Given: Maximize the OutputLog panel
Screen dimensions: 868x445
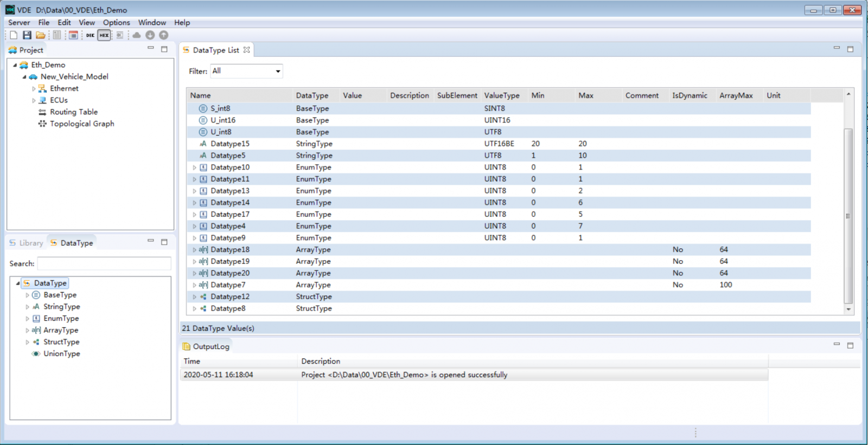Looking at the screenshot, I should pos(850,345).
